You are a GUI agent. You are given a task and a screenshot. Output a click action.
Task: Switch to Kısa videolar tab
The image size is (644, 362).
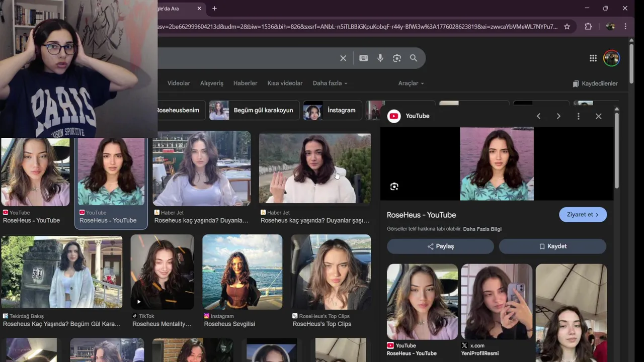285,83
